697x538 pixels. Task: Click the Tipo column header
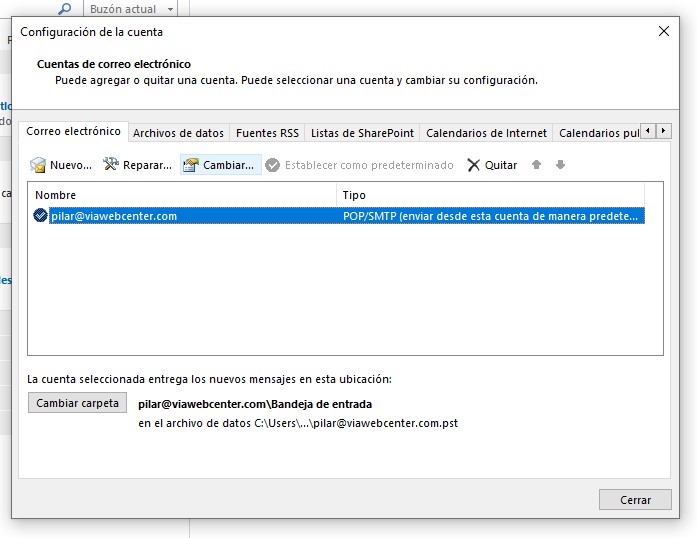pos(490,195)
